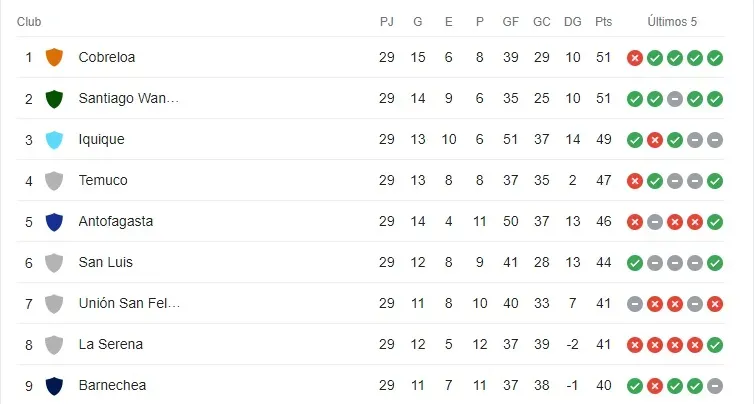Click La Serena's green win result icon

(x=714, y=344)
